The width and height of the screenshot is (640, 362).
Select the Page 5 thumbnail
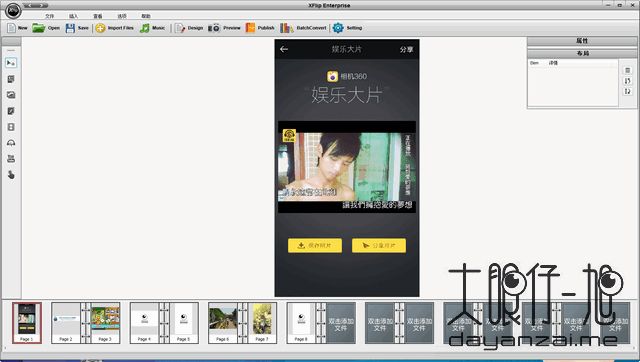(184, 322)
